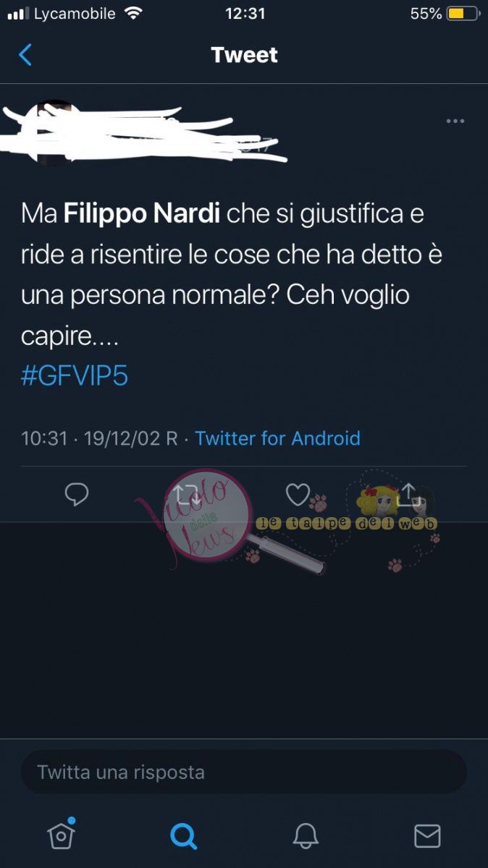Tap the scribbled-out author profile picture
Screen dimensions: 488x868
coord(52,132)
